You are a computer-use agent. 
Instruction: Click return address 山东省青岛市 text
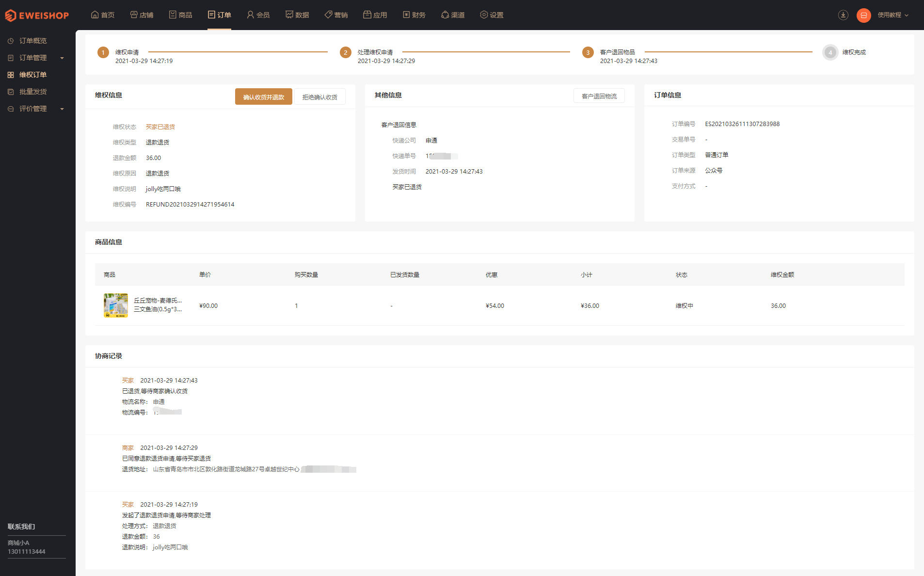pos(226,469)
